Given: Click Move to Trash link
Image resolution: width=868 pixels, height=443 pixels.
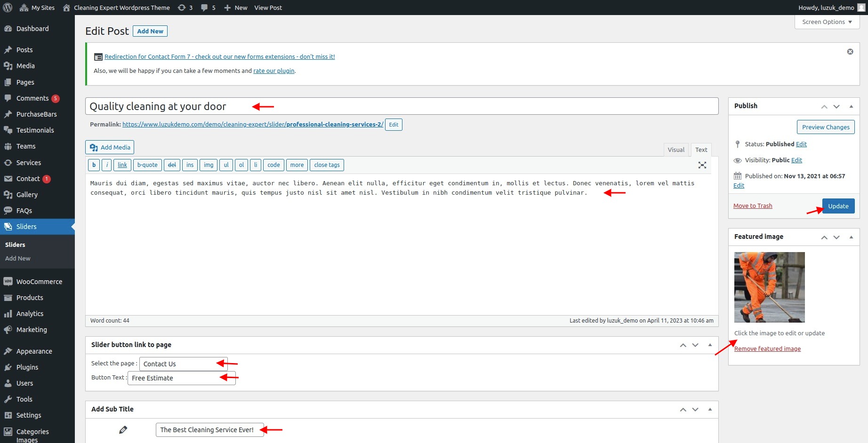Looking at the screenshot, I should pyautogui.click(x=753, y=206).
